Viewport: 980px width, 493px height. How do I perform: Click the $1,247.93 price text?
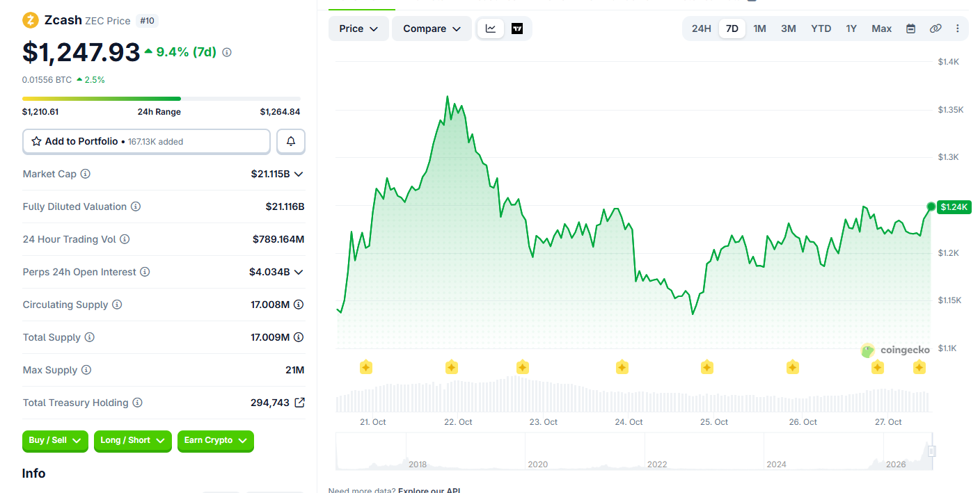pos(81,52)
